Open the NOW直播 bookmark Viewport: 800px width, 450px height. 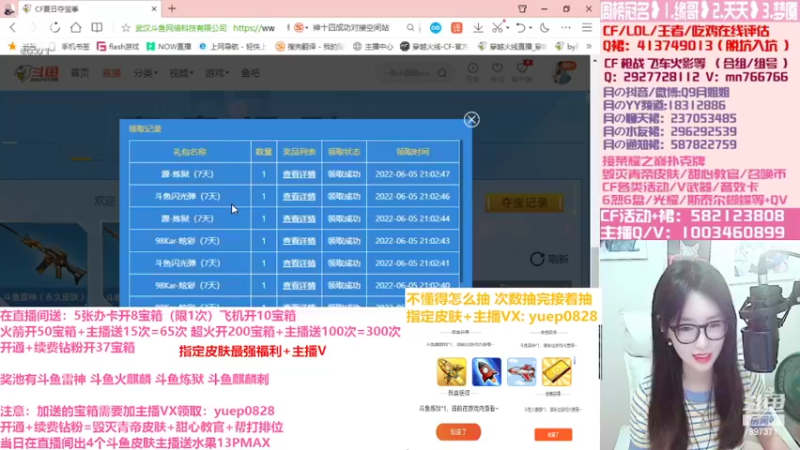pyautogui.click(x=169, y=46)
